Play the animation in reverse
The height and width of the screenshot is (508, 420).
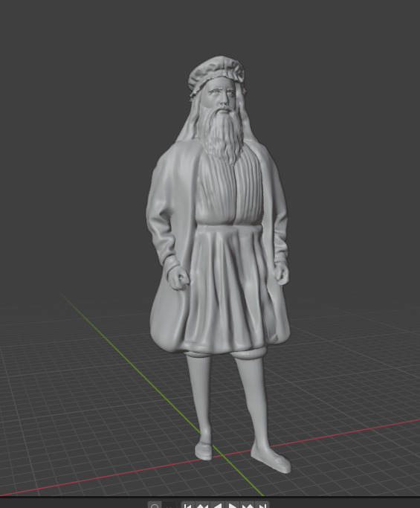coord(217,505)
